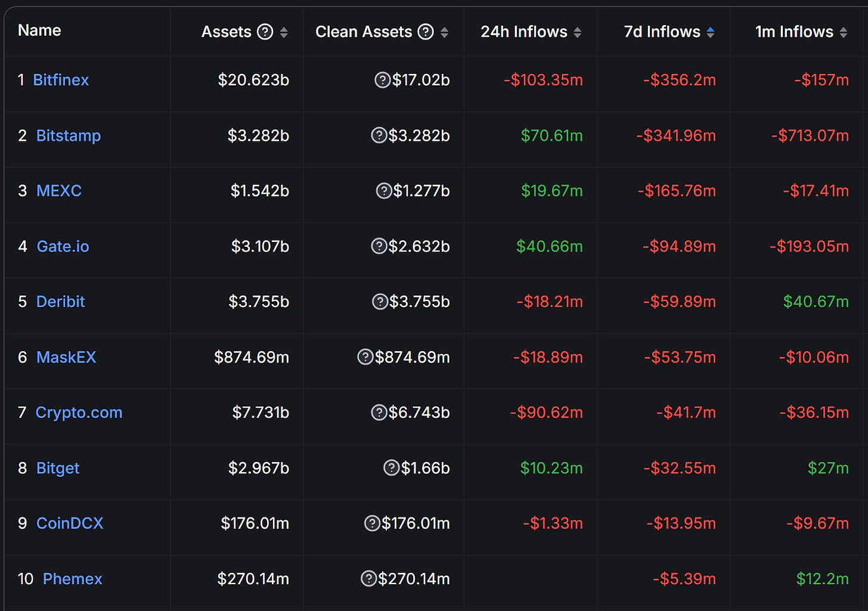Click the 1m Inflows header label
868x611 pixels.
coord(794,32)
